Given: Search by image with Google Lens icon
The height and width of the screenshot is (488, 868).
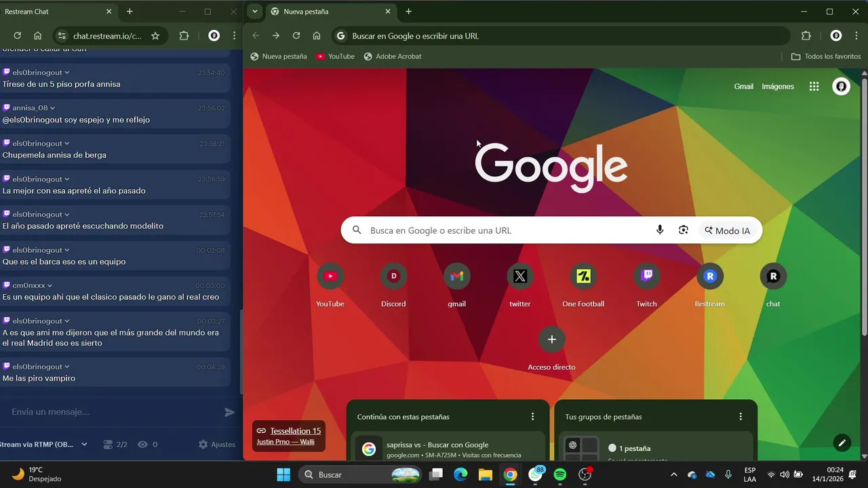Looking at the screenshot, I should pyautogui.click(x=684, y=230).
